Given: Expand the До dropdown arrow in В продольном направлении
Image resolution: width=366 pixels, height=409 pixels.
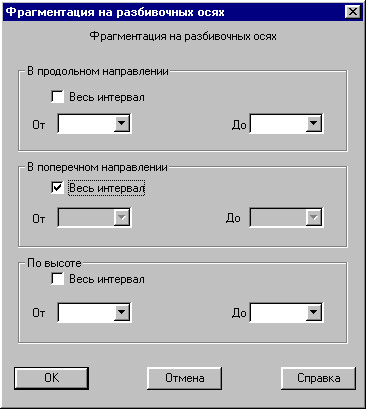Looking at the screenshot, I should pos(314,124).
